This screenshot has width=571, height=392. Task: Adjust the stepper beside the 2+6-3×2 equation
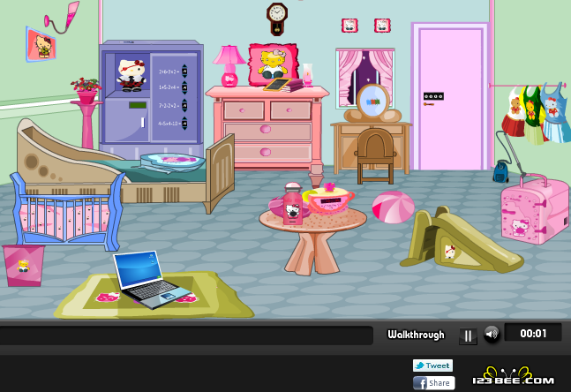coord(184,71)
